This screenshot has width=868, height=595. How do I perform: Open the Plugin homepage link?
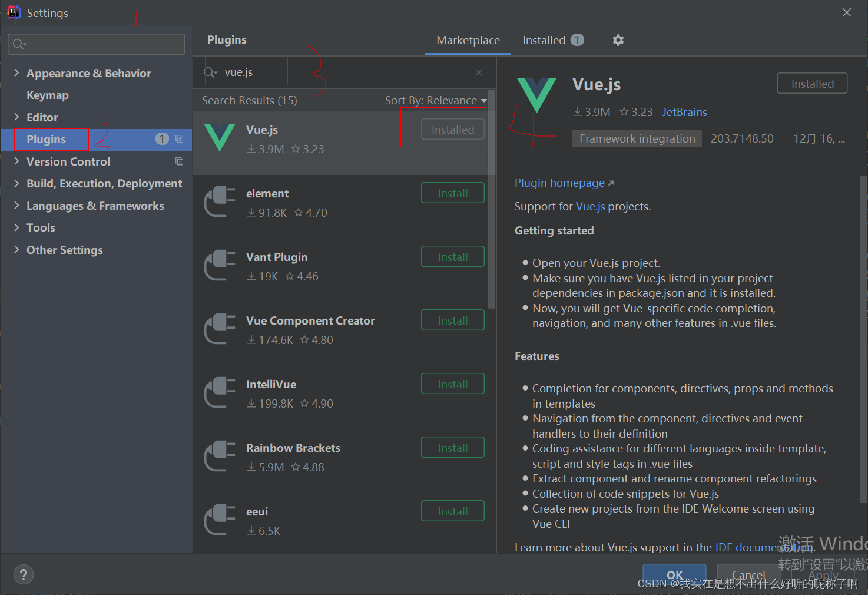(x=564, y=183)
